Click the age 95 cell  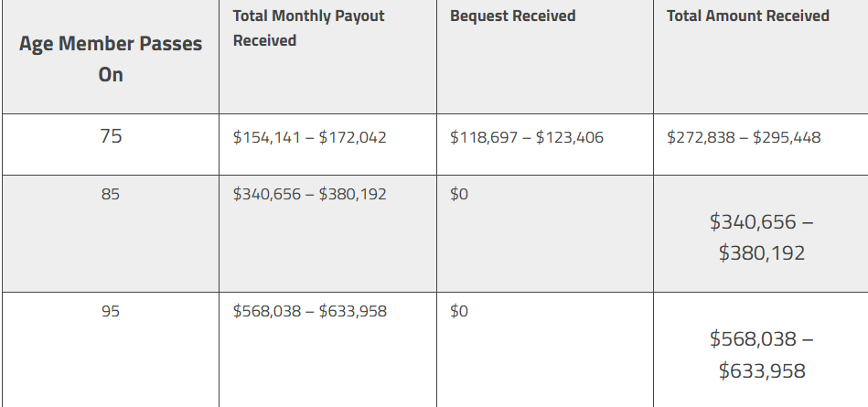[x=110, y=311]
